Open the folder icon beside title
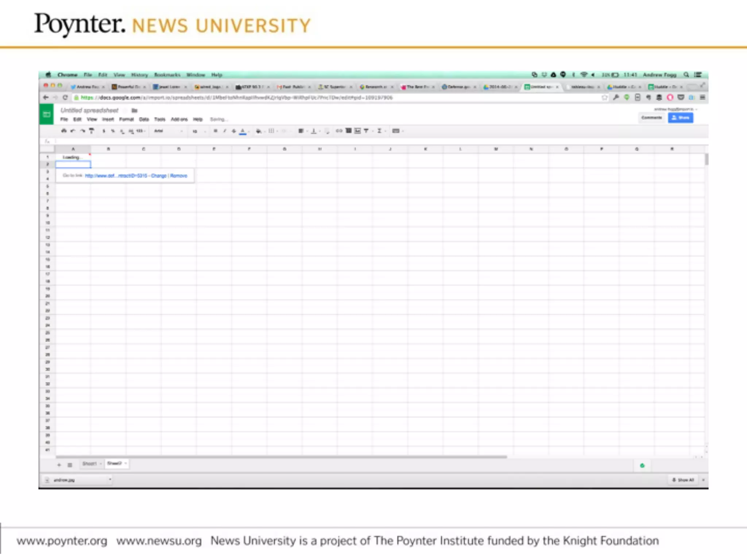The image size is (747, 560). coord(134,110)
